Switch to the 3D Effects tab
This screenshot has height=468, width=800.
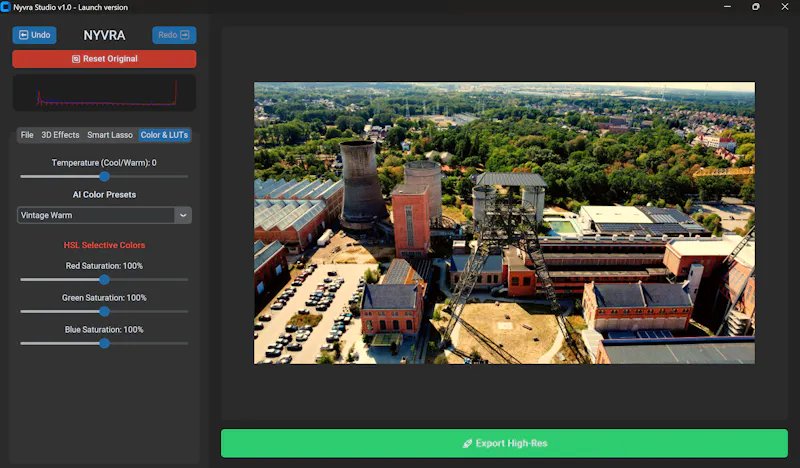pyautogui.click(x=60, y=135)
